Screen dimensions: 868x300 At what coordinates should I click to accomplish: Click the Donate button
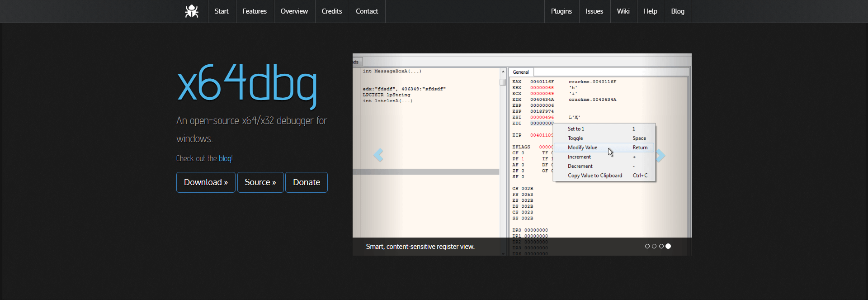pos(307,182)
